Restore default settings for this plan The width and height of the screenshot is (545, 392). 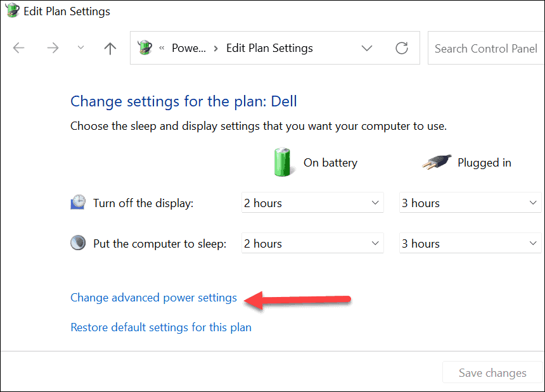pyautogui.click(x=161, y=327)
